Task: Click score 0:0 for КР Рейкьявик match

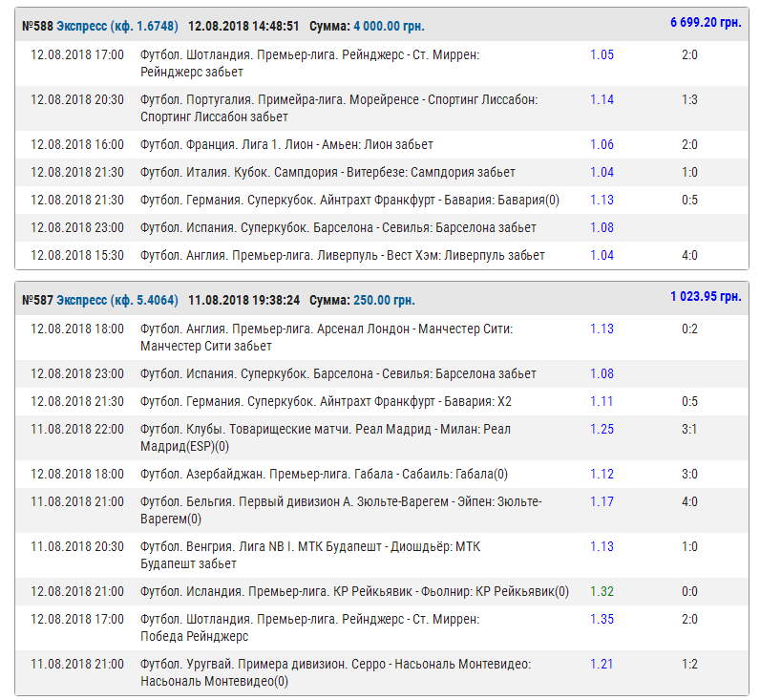Action: (689, 591)
